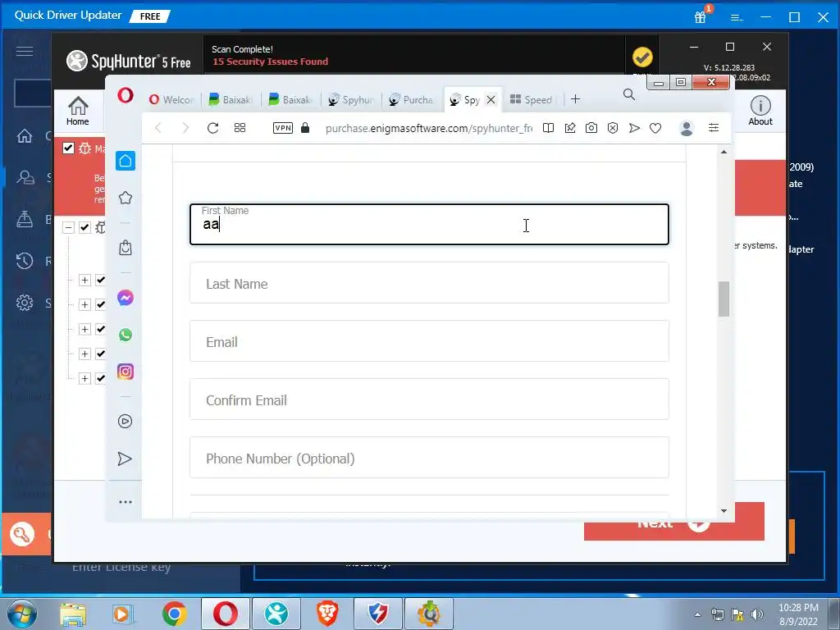Open Brave browser from taskbar
This screenshot has width=840, height=630.
tap(326, 614)
